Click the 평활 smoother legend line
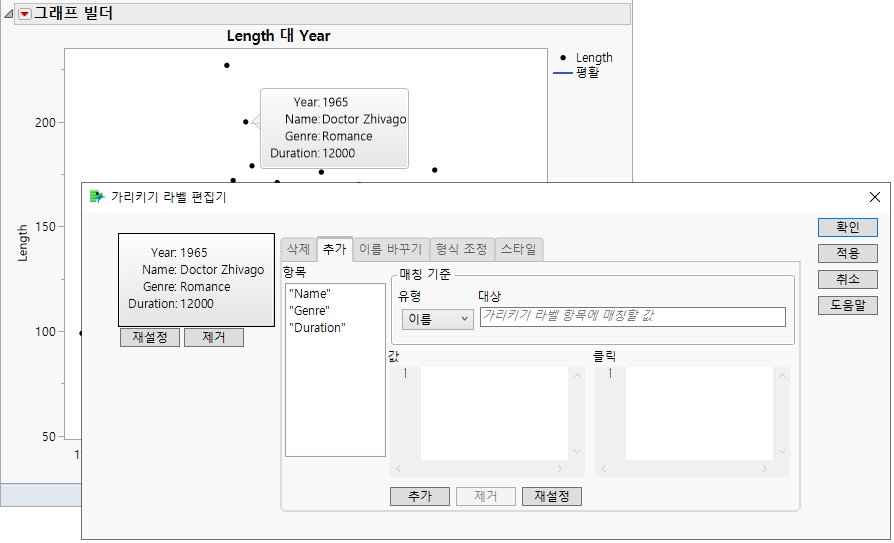 563,73
